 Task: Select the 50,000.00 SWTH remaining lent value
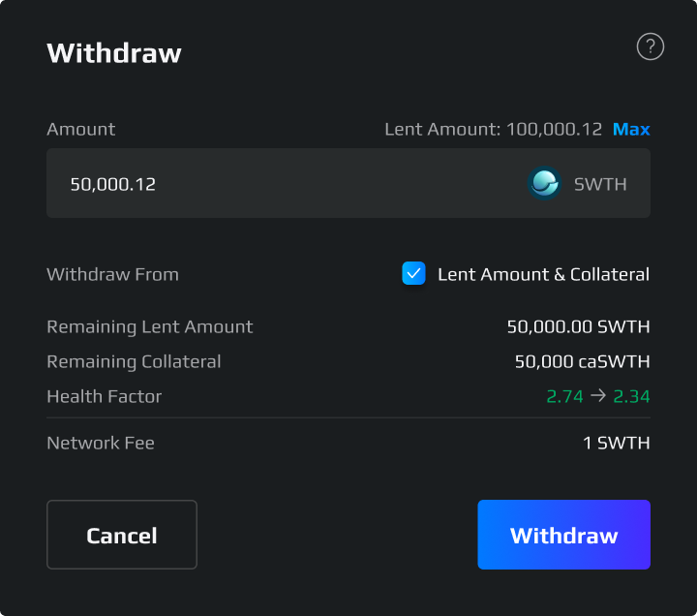(578, 326)
